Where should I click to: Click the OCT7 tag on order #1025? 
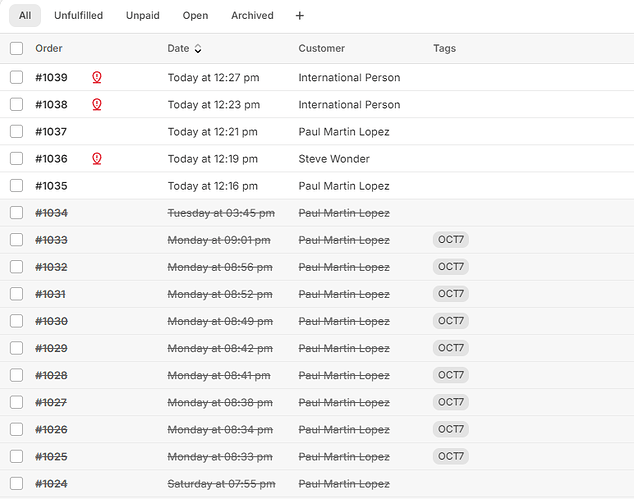[451, 456]
